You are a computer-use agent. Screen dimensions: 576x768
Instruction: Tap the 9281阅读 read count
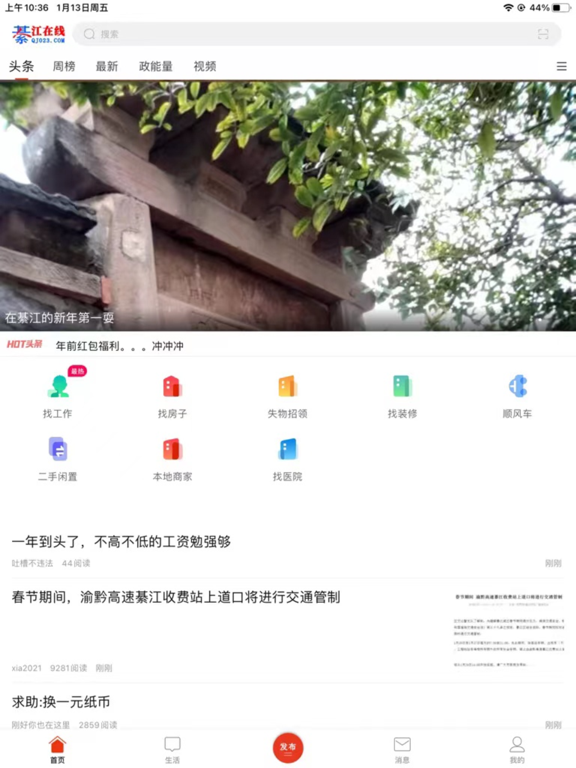coord(69,668)
